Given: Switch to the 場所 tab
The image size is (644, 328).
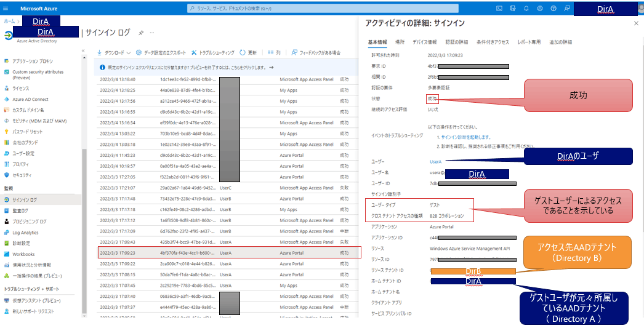Looking at the screenshot, I should point(400,42).
